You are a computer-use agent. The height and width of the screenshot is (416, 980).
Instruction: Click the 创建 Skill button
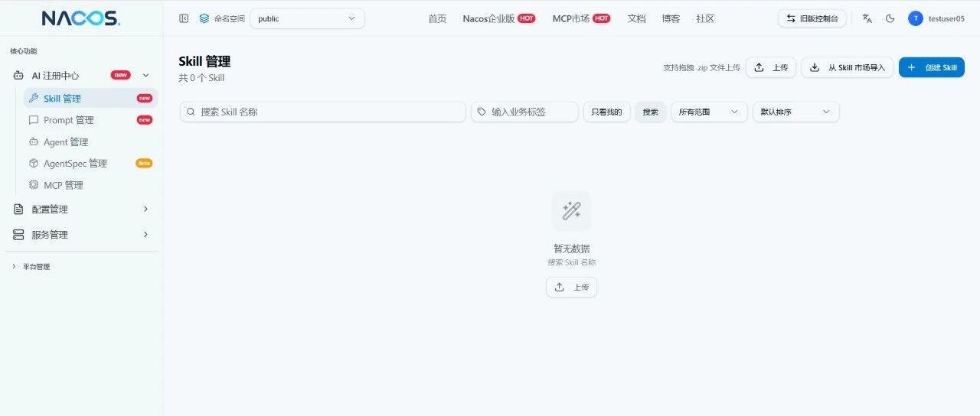tap(932, 67)
